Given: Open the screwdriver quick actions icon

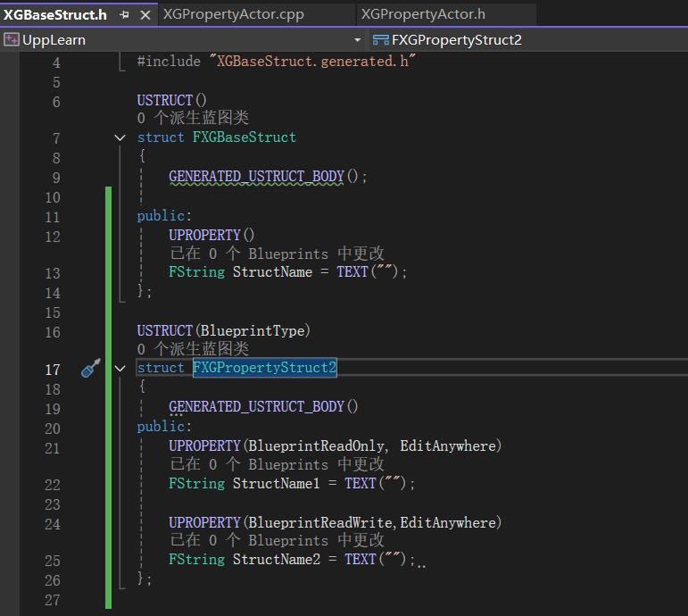Looking at the screenshot, I should pos(91,368).
